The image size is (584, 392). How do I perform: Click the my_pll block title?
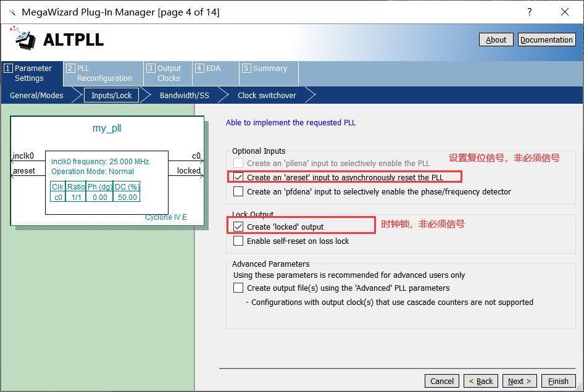[x=107, y=128]
